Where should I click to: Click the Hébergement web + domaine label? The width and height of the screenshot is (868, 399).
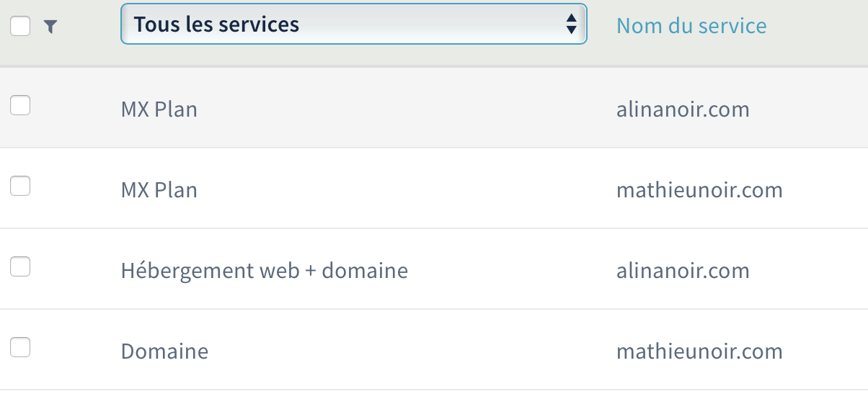(264, 271)
